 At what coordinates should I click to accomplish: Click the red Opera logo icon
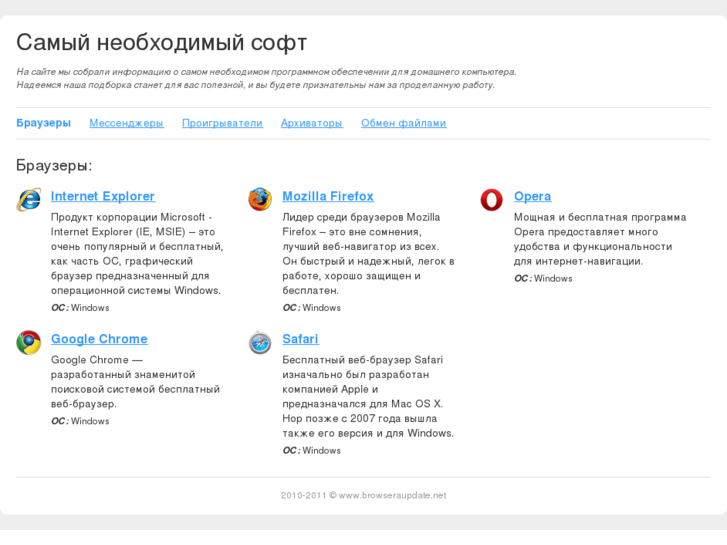coord(491,199)
